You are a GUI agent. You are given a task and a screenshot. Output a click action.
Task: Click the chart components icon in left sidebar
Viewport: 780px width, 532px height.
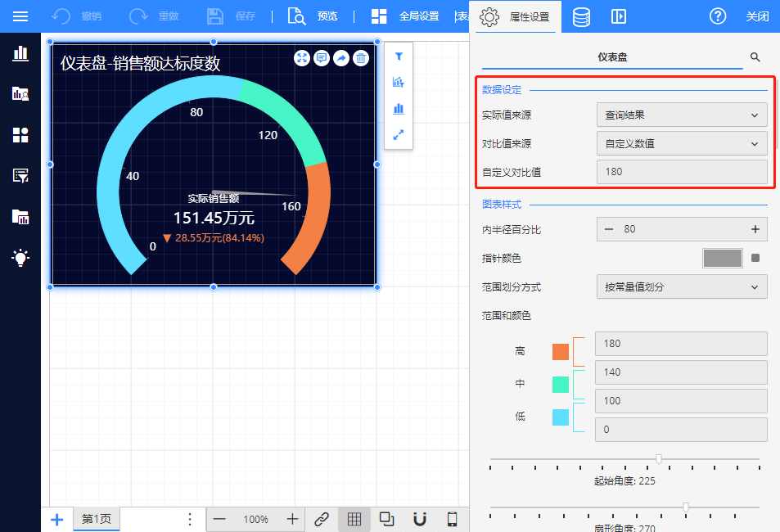pos(20,54)
